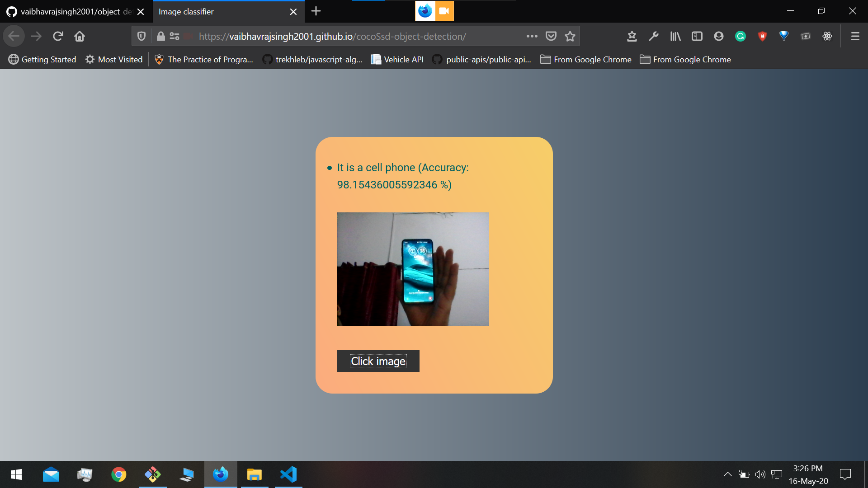
Task: Open tracking protection shield icon
Action: click(x=142, y=36)
